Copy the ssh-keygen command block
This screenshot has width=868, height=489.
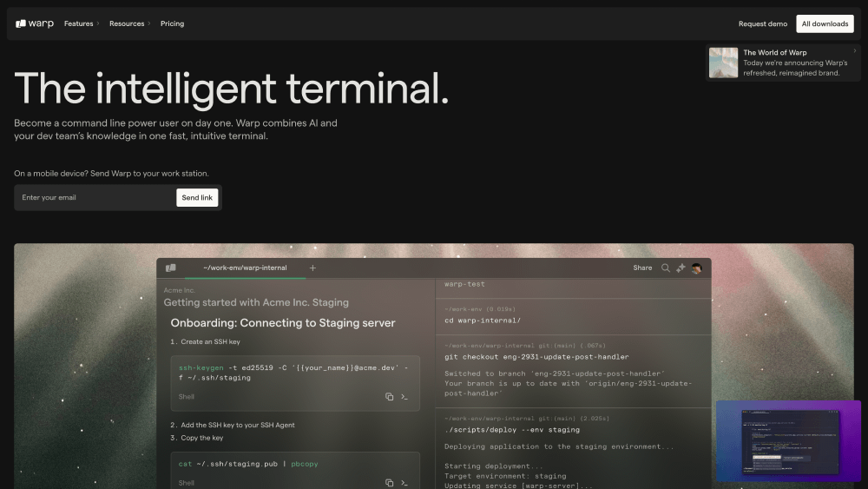pos(389,397)
